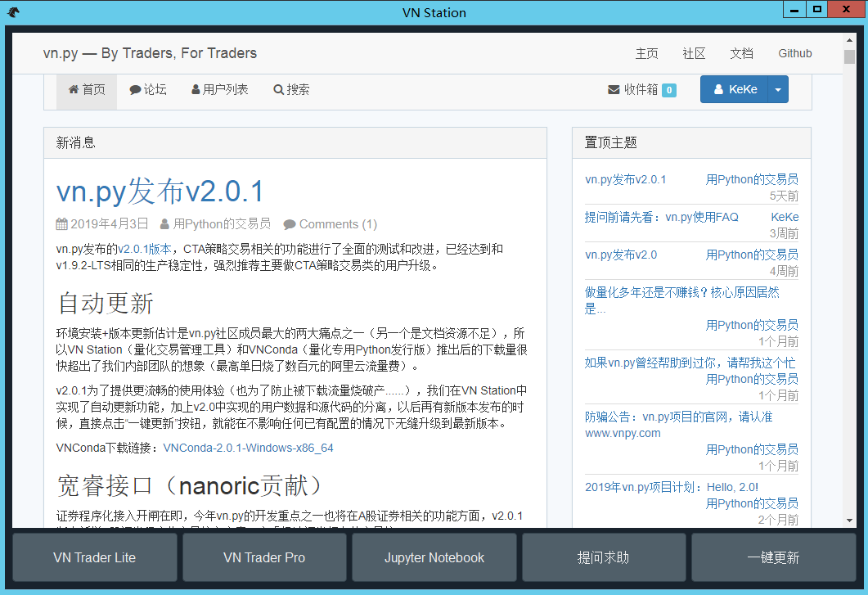Click the 一键更新 button
Image resolution: width=868 pixels, height=595 pixels.
tap(774, 557)
